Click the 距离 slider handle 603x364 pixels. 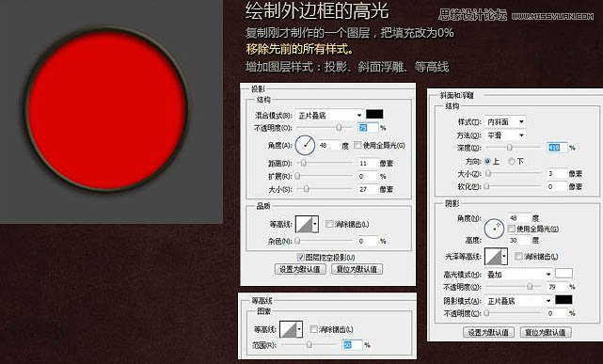pos(304,163)
